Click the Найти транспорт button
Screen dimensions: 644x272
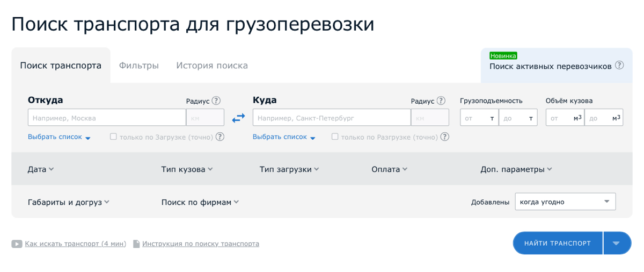coord(558,244)
